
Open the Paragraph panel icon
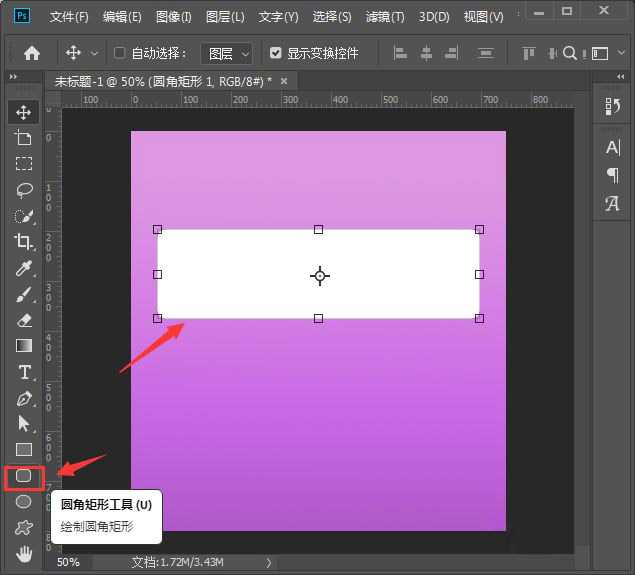tap(613, 175)
